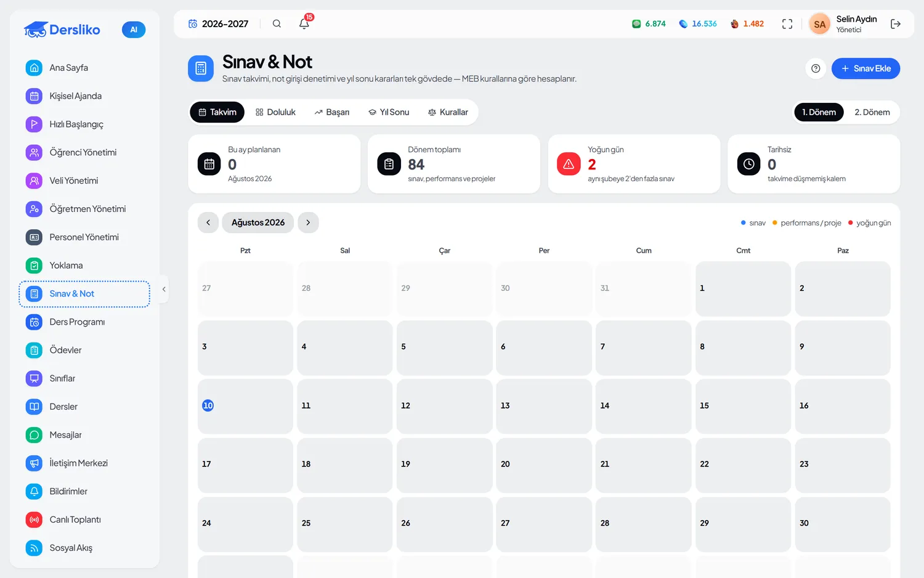Open Öğretmen Yönetimi sidebar icon
Screen dimensions: 924x578
pyautogui.click(x=34, y=209)
